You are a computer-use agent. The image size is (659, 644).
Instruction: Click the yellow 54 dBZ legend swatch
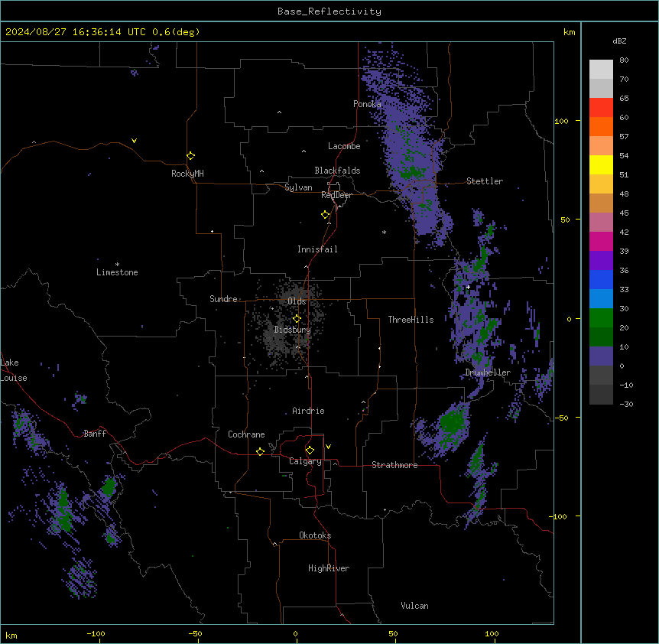[x=601, y=164]
